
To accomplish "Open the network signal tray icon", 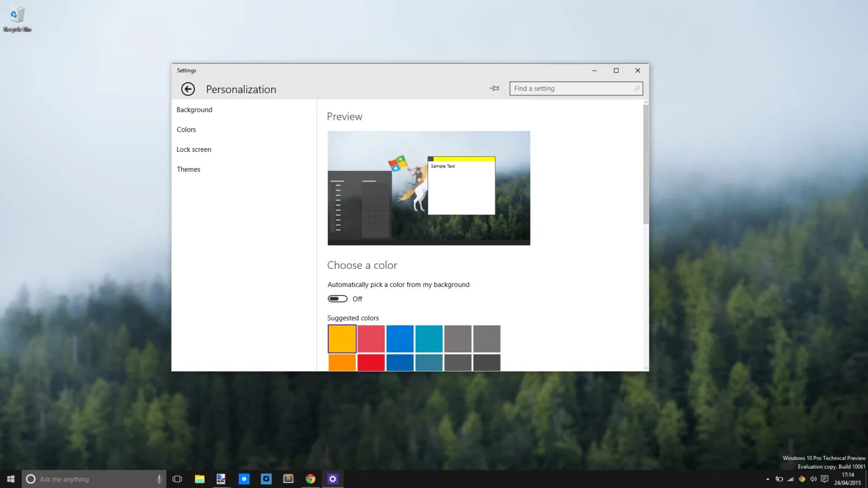I will [x=790, y=479].
